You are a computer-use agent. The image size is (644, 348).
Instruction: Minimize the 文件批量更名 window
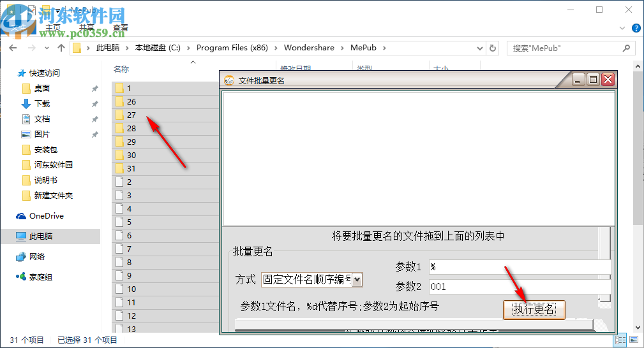(578, 79)
